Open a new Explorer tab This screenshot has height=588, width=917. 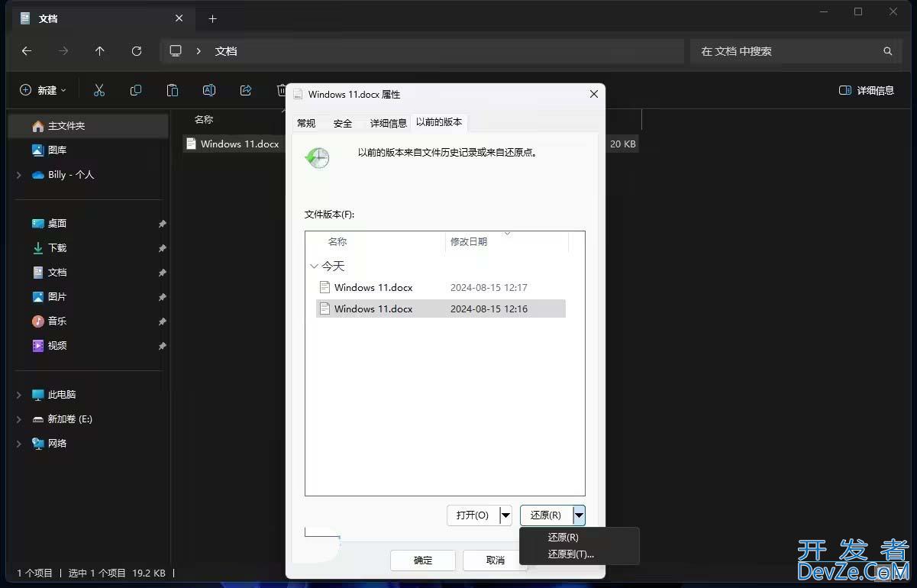[x=213, y=18]
